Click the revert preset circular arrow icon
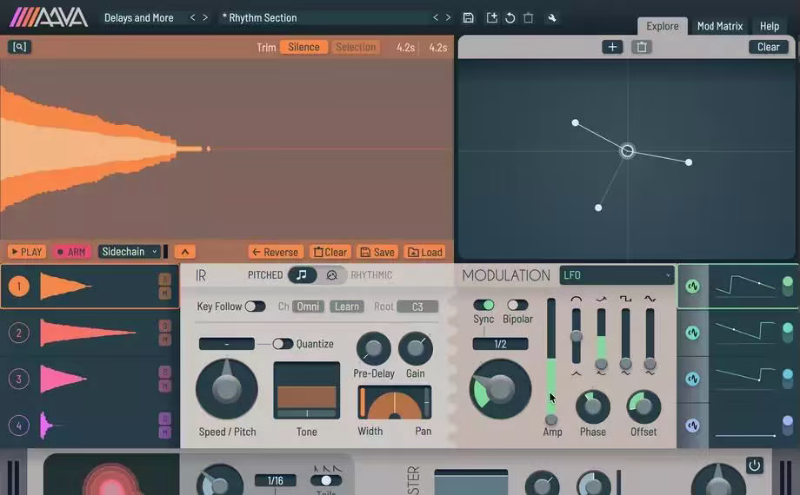800x495 pixels. tap(510, 18)
